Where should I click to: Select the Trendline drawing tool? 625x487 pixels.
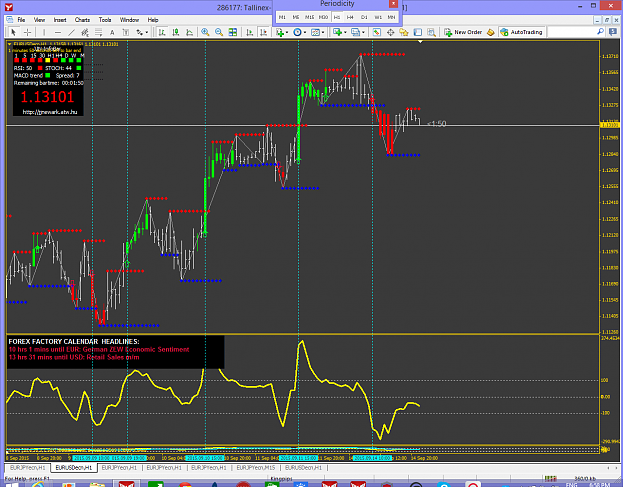pyautogui.click(x=71, y=32)
